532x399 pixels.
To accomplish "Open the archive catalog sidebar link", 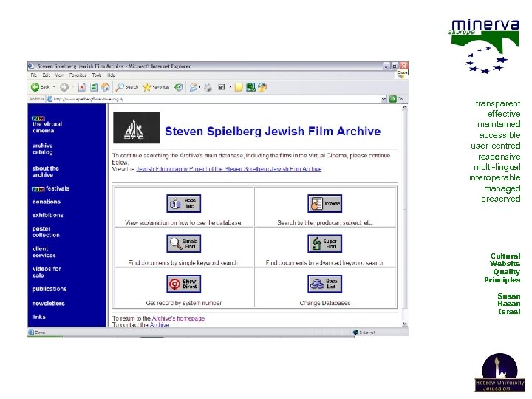I will click(42, 149).
